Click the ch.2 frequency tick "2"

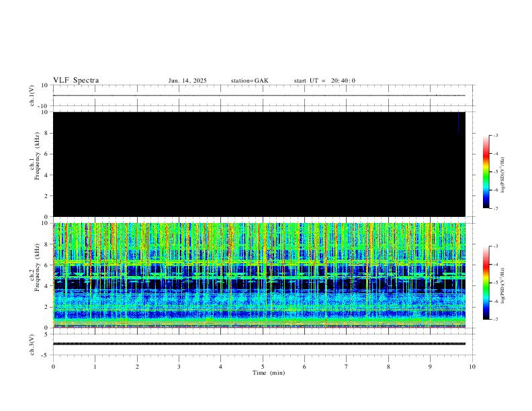(x=46, y=307)
